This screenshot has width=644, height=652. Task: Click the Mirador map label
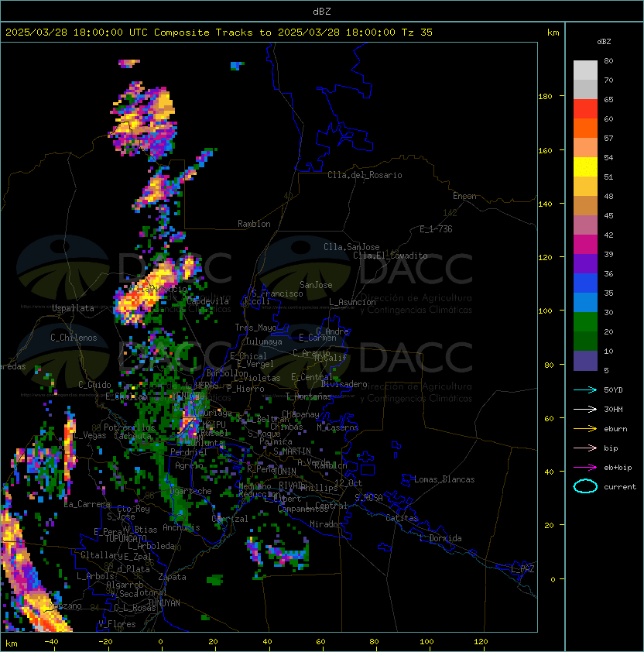[327, 524]
